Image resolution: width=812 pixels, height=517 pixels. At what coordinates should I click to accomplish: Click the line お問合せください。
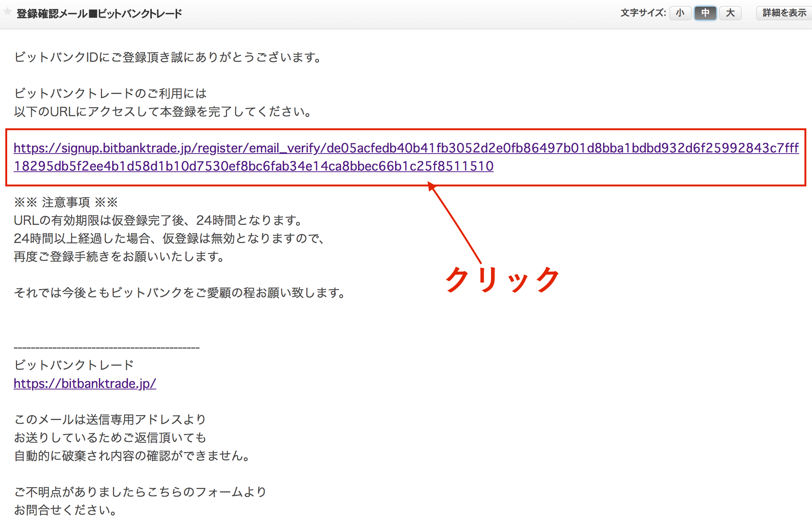(x=66, y=510)
